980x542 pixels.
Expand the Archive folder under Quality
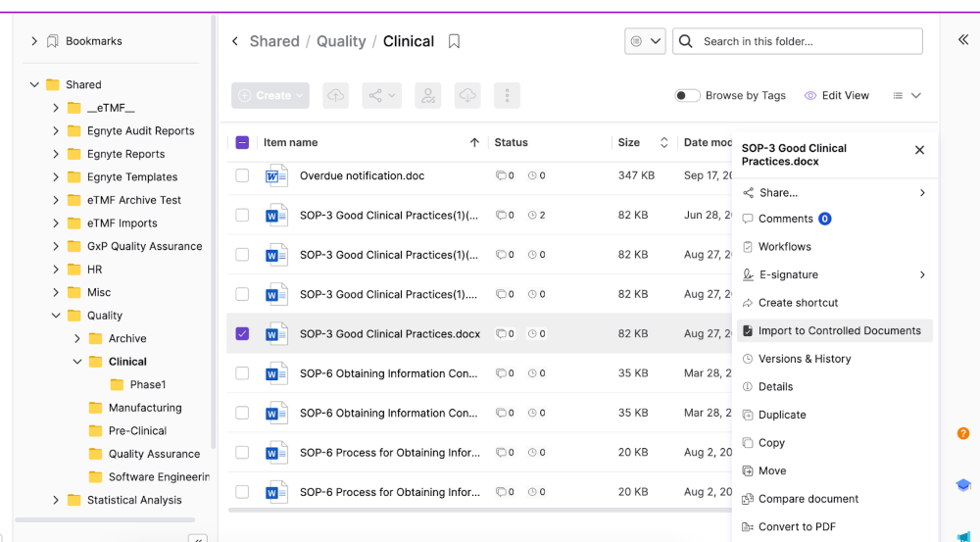pyautogui.click(x=76, y=338)
